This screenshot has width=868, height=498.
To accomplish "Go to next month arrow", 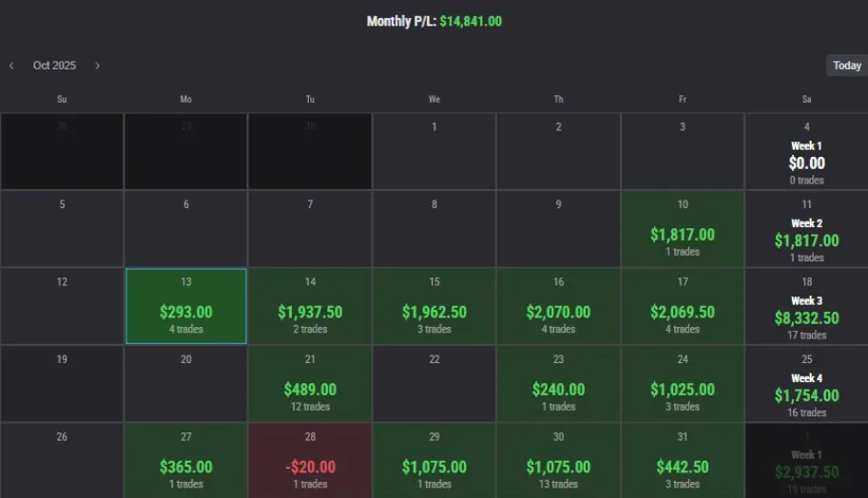I will (97, 66).
